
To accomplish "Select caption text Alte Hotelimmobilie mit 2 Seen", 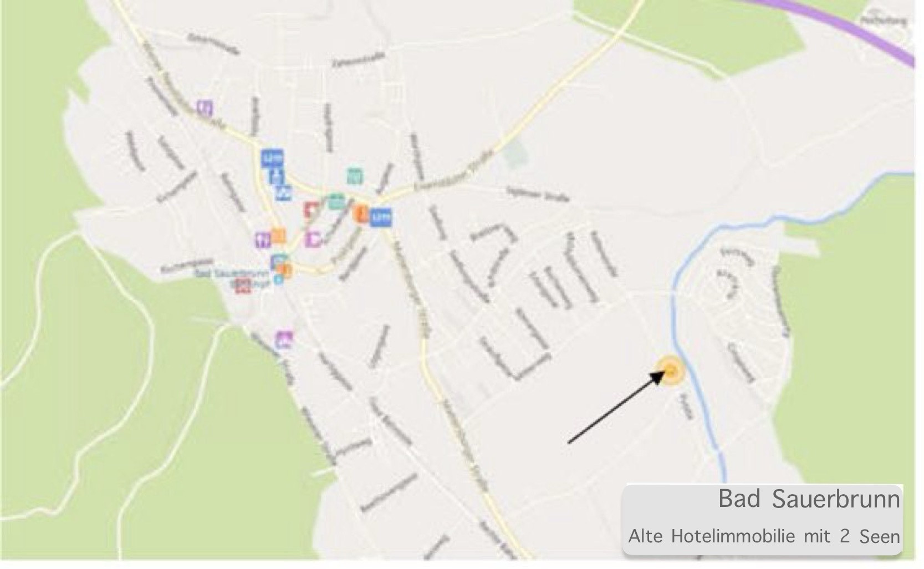I will point(763,536).
